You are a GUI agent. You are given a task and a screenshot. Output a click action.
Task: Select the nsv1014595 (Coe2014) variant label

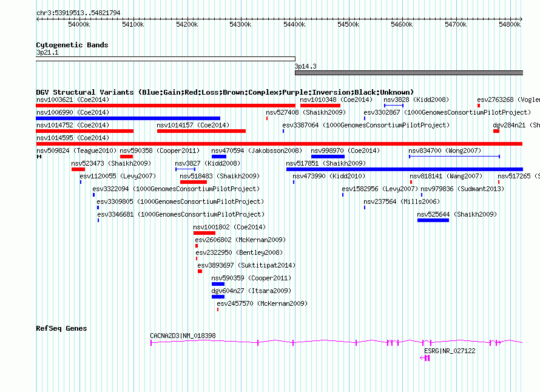pyautogui.click(x=73, y=138)
